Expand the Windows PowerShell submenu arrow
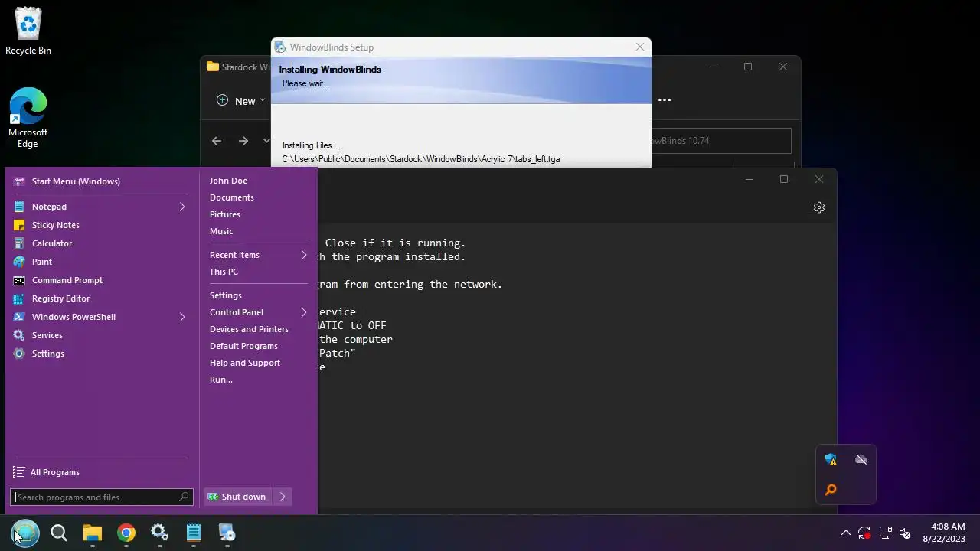 [182, 317]
